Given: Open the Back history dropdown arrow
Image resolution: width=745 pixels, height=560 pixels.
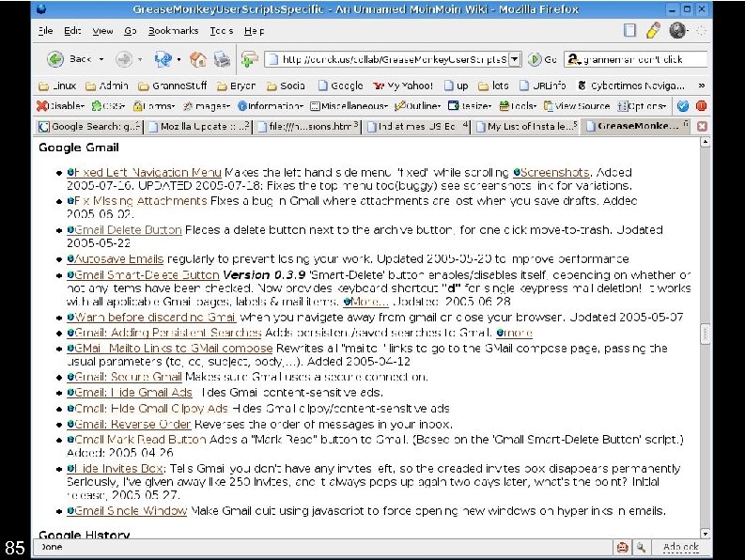Looking at the screenshot, I should click(101, 59).
